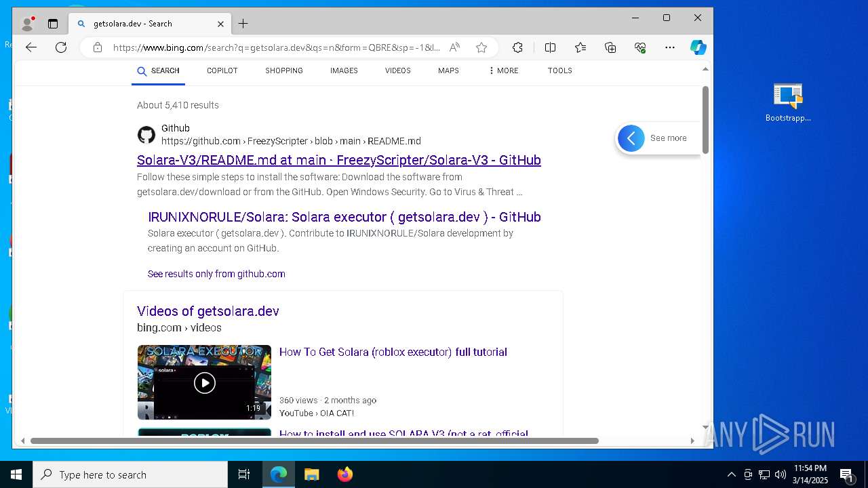The height and width of the screenshot is (488, 868).
Task: Expand the MORE dropdown menu
Action: 503,70
